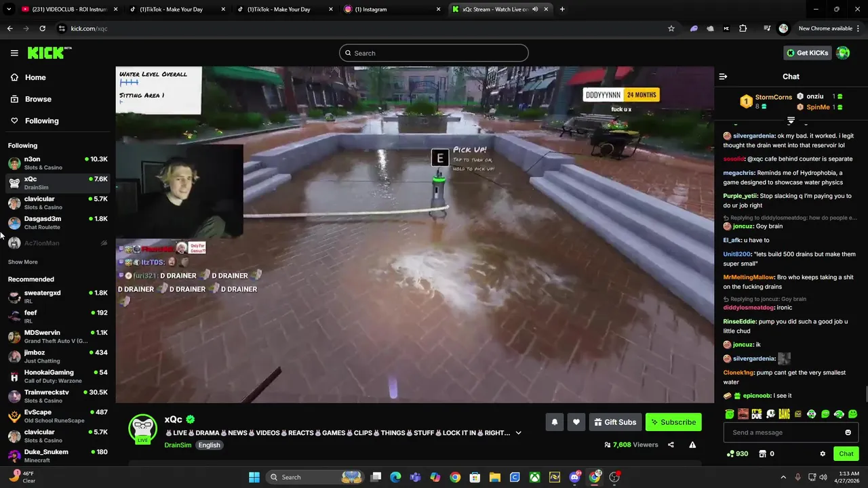Show hidden system tray icons
The image size is (868, 488).
(x=783, y=477)
